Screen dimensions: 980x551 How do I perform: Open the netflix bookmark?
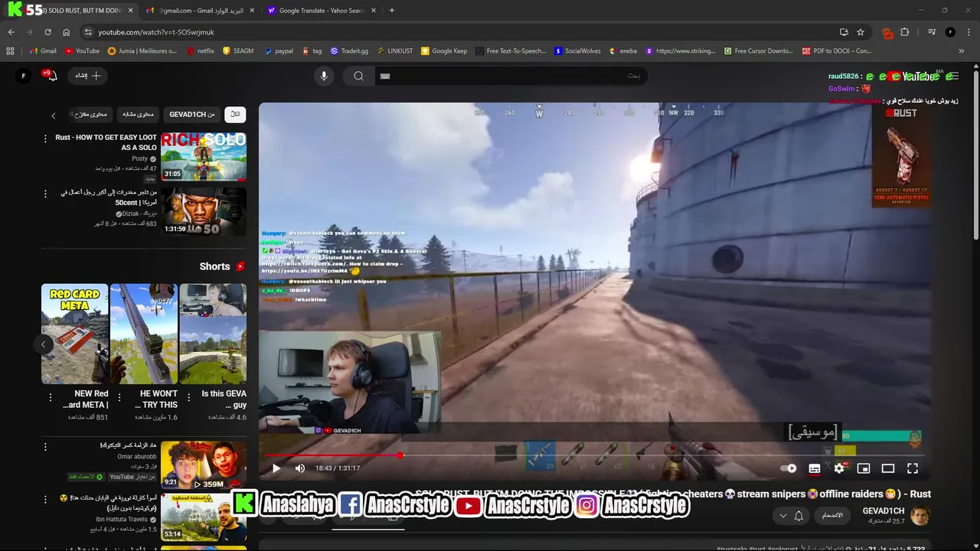(x=199, y=51)
